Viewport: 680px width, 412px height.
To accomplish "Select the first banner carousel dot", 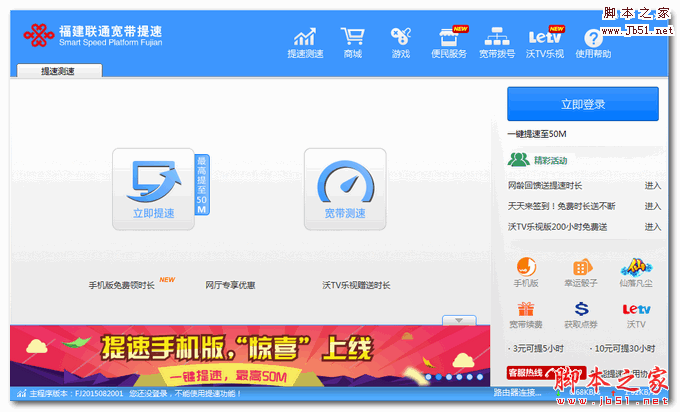I will click(428, 377).
